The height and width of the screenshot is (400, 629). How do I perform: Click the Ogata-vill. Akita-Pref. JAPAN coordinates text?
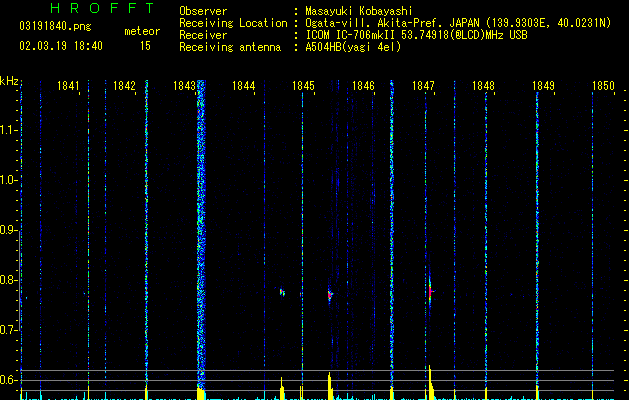point(458,23)
